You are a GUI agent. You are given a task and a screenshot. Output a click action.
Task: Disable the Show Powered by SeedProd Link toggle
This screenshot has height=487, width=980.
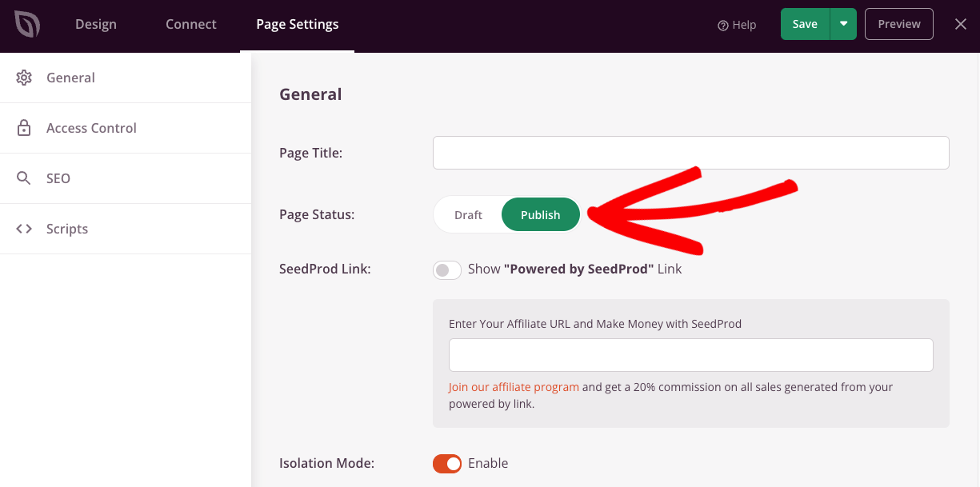coord(446,269)
